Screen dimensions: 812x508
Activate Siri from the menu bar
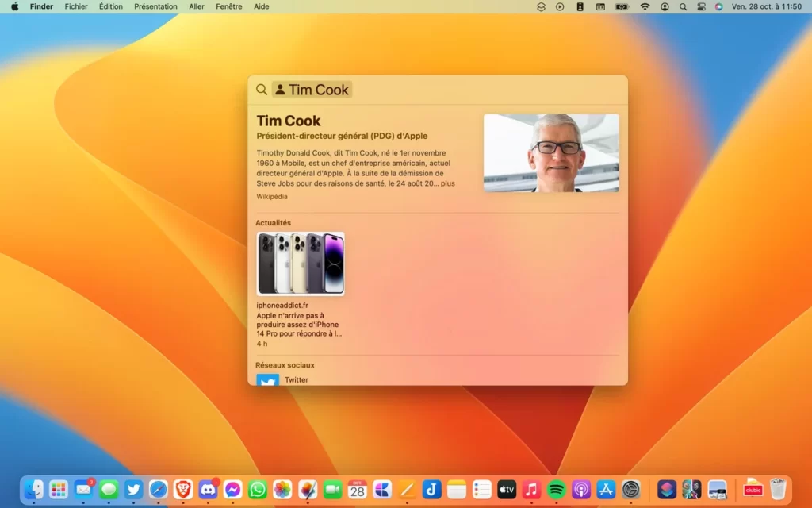[718, 6]
